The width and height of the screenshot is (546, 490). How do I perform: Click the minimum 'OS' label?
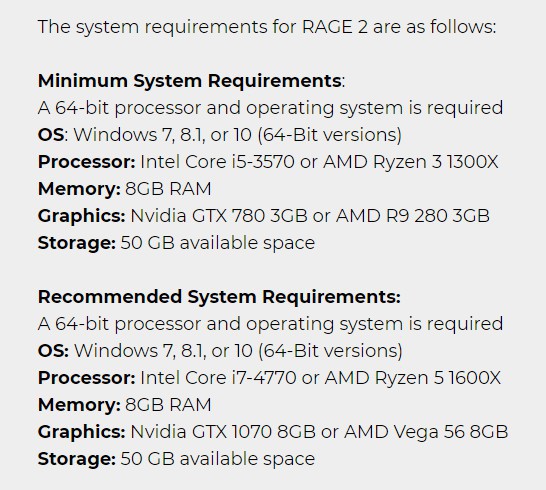51,135
